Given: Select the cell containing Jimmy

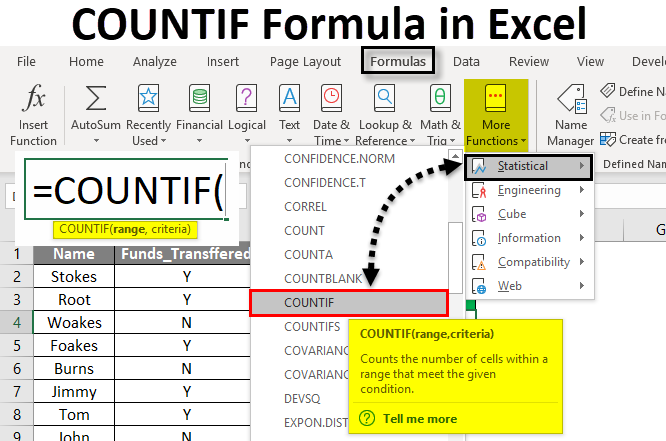Looking at the screenshot, I should (x=74, y=391).
